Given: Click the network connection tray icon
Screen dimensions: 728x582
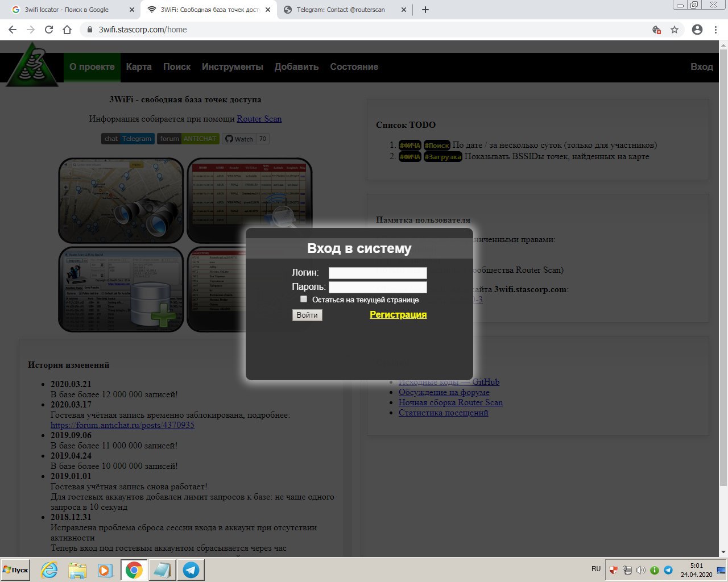Looking at the screenshot, I should [x=627, y=569].
